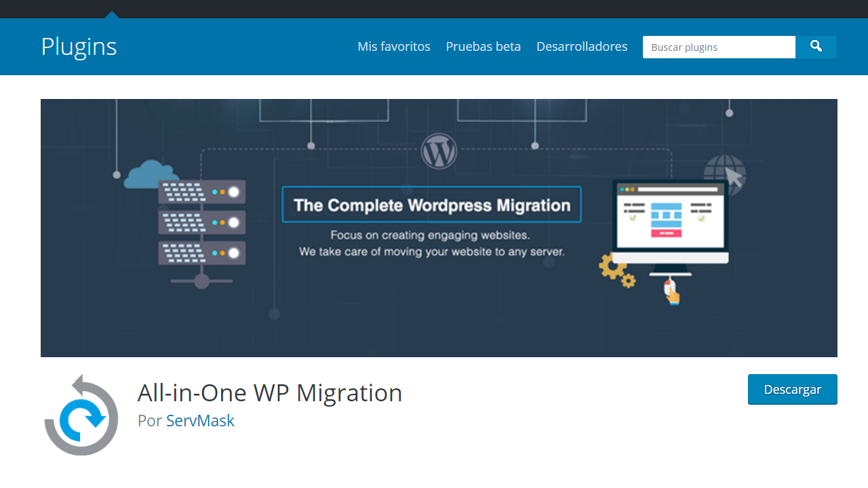Viewport: 868px width, 488px height.
Task: Click the plugin banner image
Action: point(439,228)
